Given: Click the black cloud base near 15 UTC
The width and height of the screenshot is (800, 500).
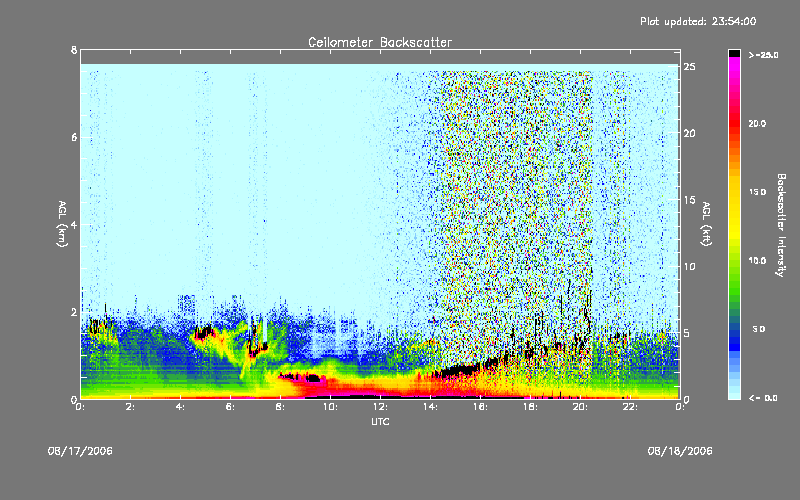Looking at the screenshot, I should (x=458, y=370).
